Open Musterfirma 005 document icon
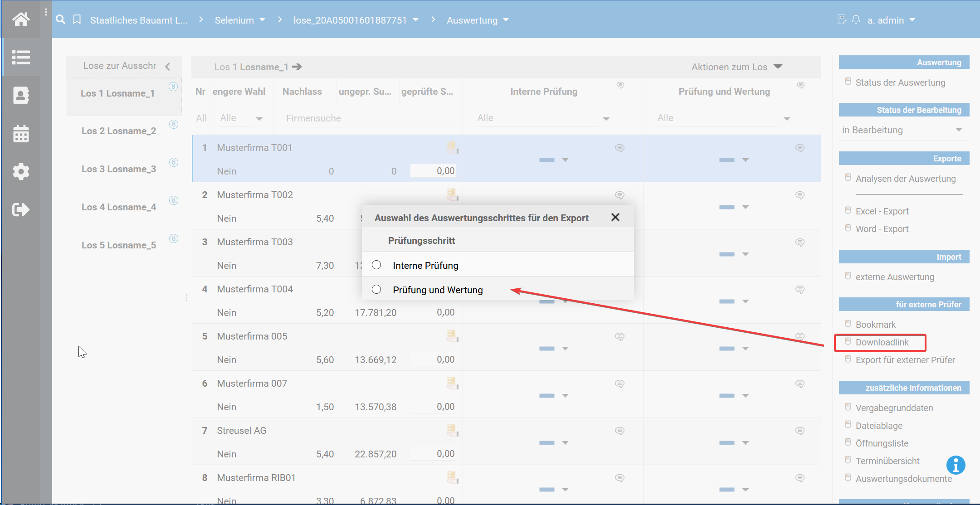 tap(452, 336)
